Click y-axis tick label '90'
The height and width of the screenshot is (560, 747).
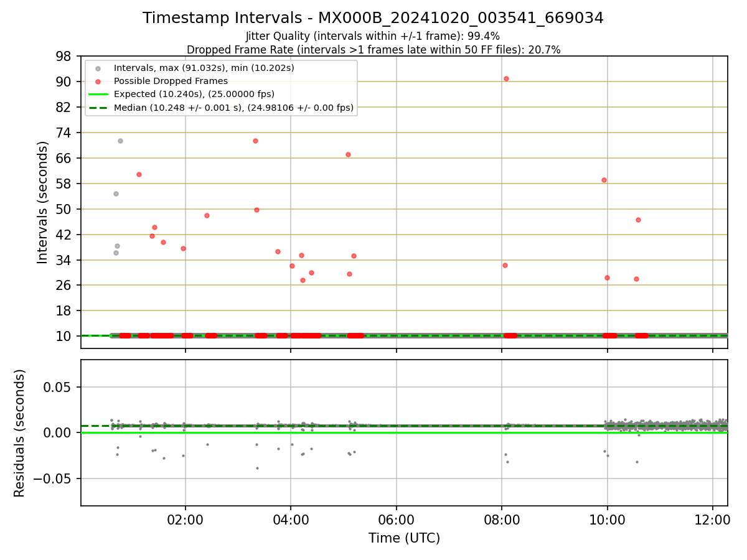(x=64, y=82)
